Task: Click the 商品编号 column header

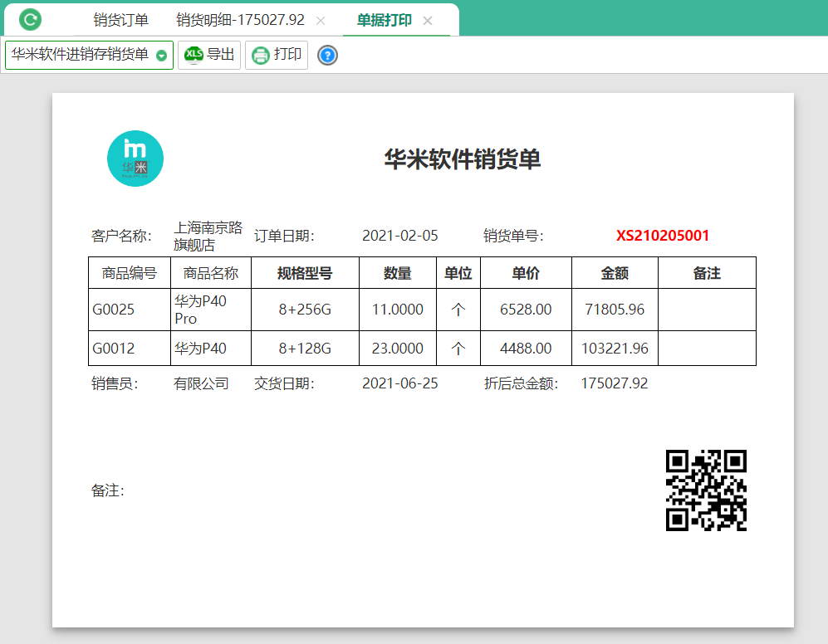Action: click(130, 273)
